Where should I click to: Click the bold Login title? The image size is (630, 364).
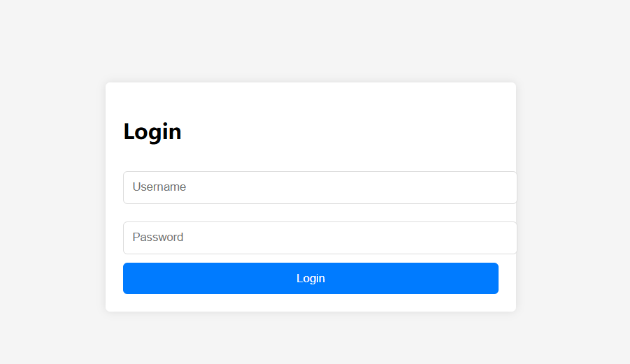click(x=152, y=131)
